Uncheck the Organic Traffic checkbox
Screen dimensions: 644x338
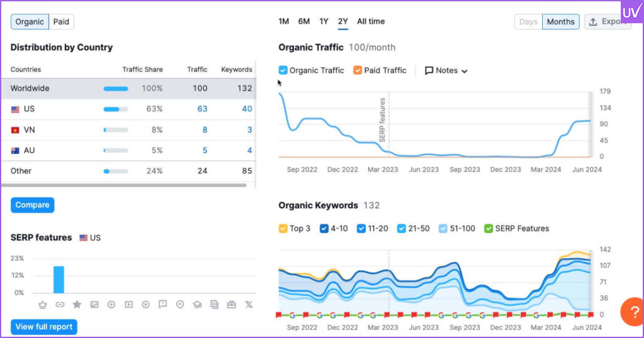point(283,70)
